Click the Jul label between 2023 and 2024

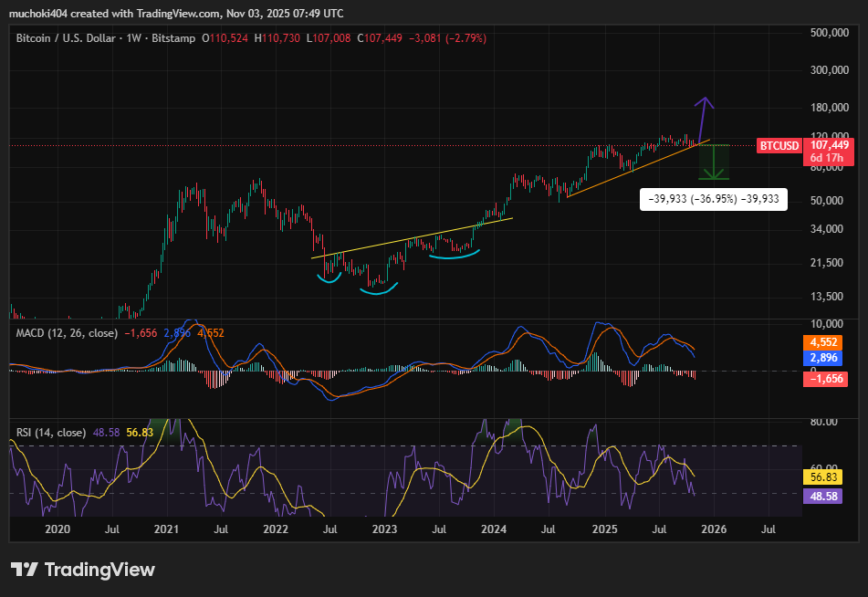[x=439, y=529]
